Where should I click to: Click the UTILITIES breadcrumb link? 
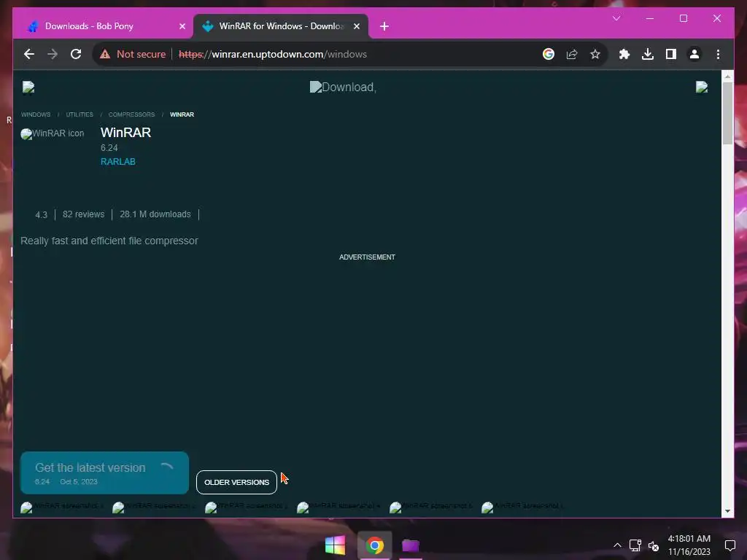pyautogui.click(x=80, y=114)
